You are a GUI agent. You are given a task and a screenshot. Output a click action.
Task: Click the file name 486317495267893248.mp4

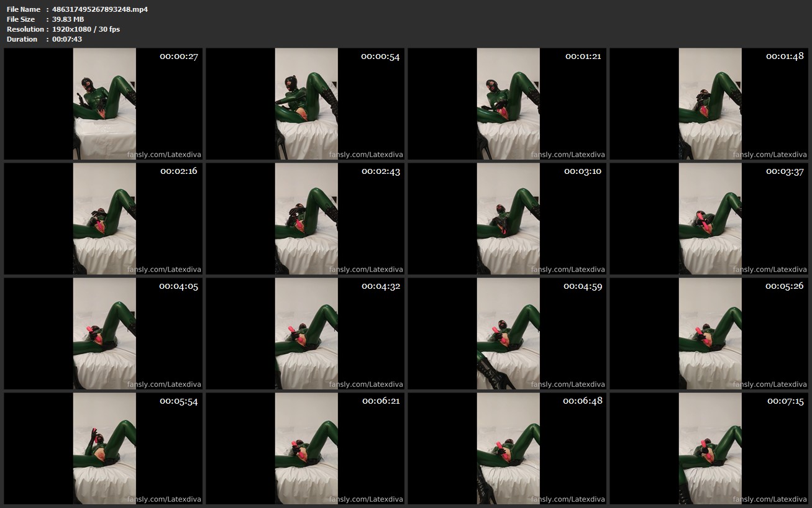click(100, 9)
